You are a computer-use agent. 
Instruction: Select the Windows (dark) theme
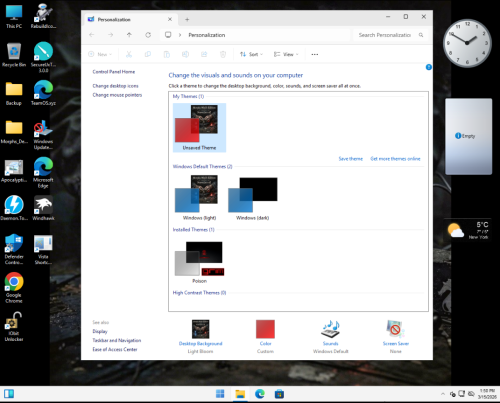[253, 199]
